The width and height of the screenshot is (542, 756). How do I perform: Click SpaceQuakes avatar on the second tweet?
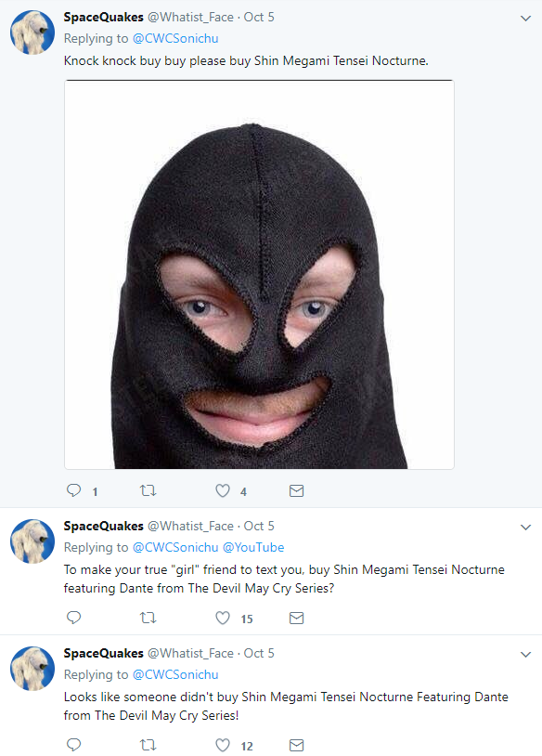click(32, 541)
